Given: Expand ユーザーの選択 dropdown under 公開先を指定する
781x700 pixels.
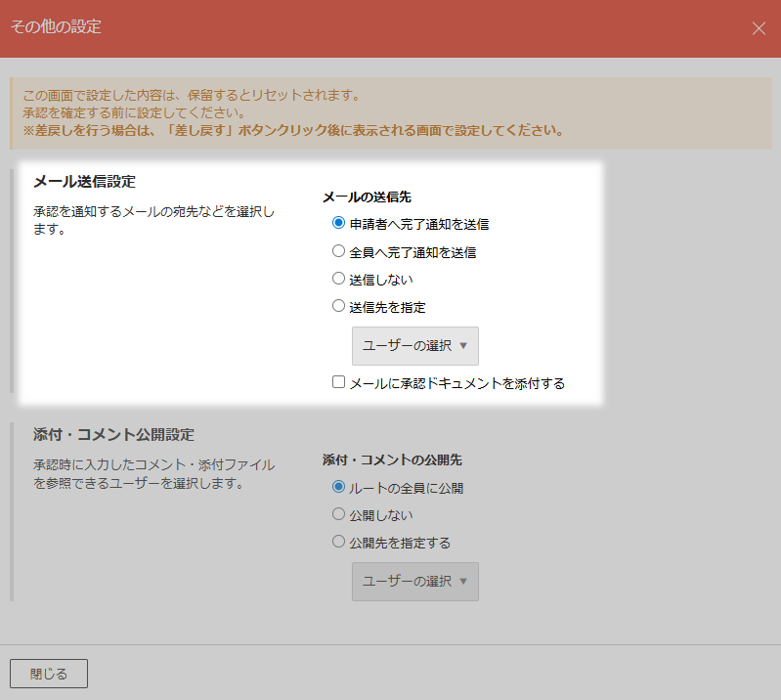Looking at the screenshot, I should [415, 581].
